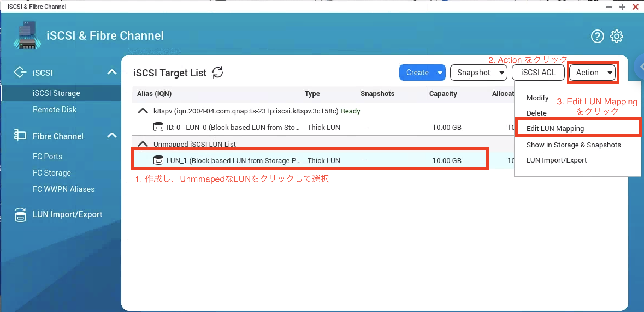Click the iSCSI sidebar section icon
This screenshot has width=644, height=312.
(20, 72)
